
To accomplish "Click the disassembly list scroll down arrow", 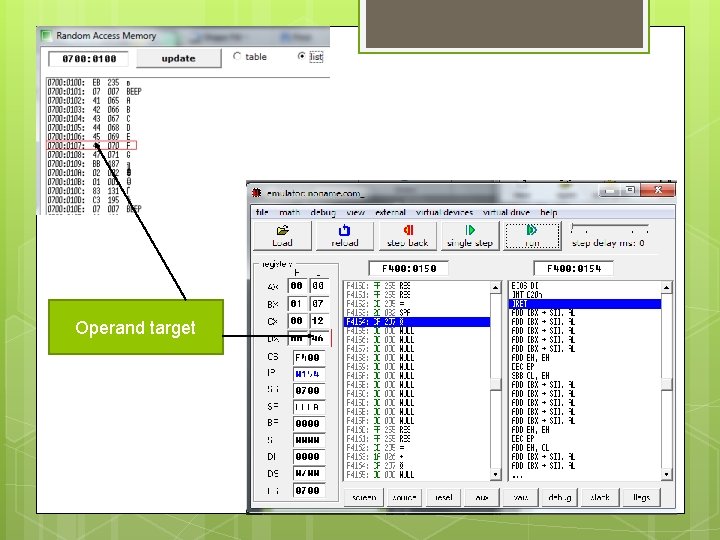I will pyautogui.click(x=666, y=474).
